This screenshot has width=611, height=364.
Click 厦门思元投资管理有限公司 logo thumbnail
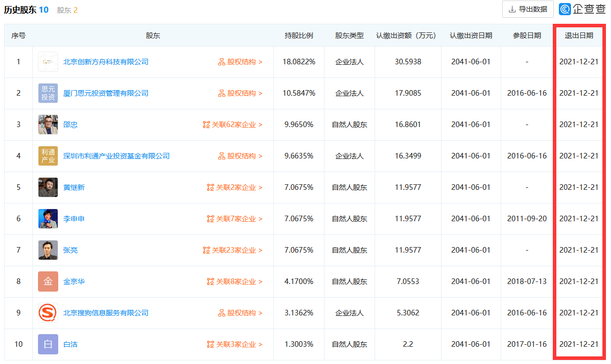[48, 93]
